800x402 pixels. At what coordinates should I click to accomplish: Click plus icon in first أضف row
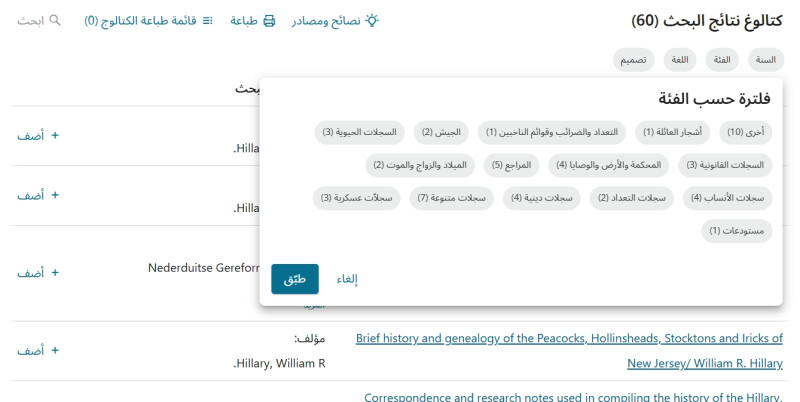coord(55,135)
